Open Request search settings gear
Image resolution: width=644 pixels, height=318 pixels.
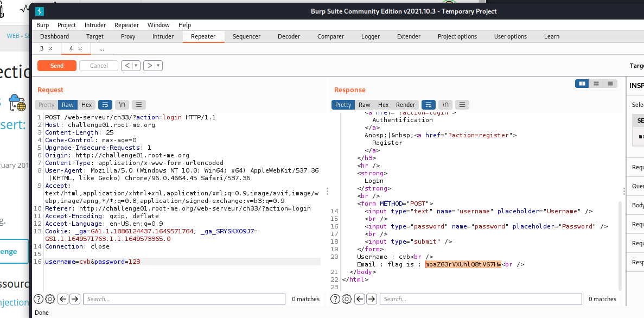[x=50, y=299]
